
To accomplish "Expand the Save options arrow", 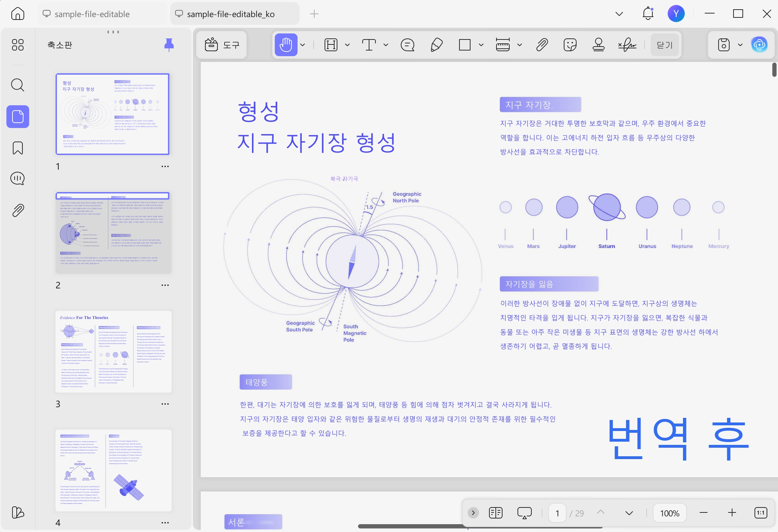I will tap(740, 45).
